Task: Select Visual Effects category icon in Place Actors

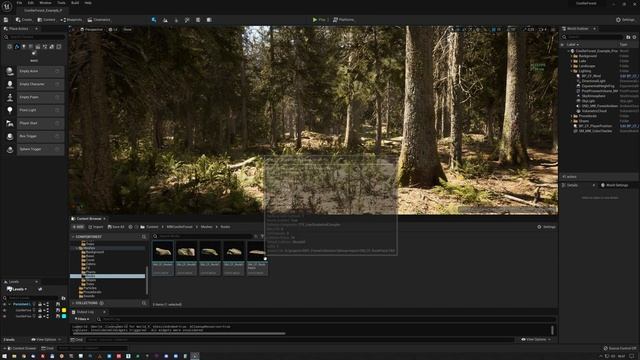Action: click(x=45, y=47)
